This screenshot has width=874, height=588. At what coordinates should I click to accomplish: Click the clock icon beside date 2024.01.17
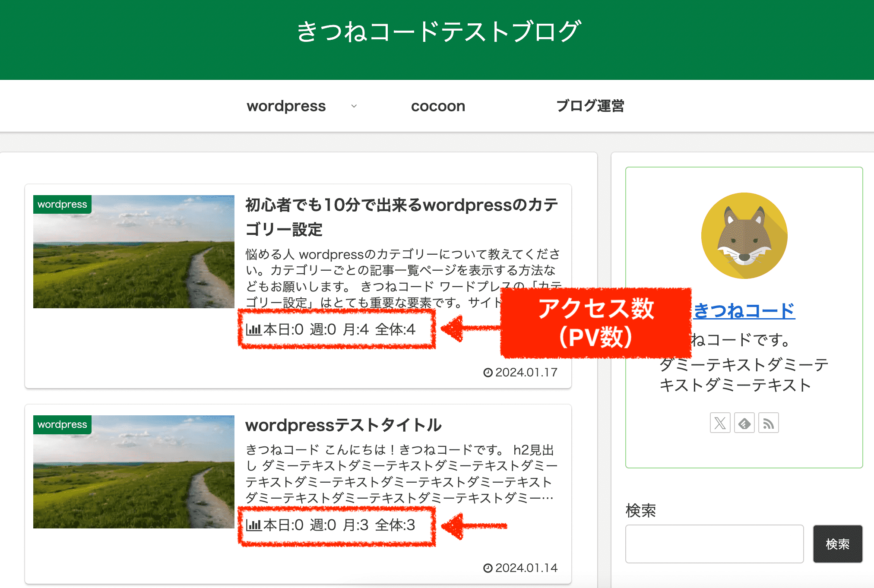tap(488, 372)
